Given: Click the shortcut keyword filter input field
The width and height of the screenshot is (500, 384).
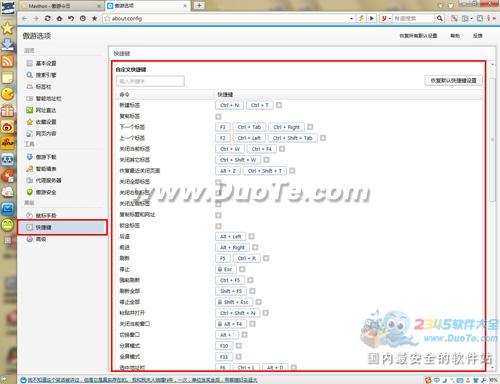Looking at the screenshot, I should [x=150, y=81].
